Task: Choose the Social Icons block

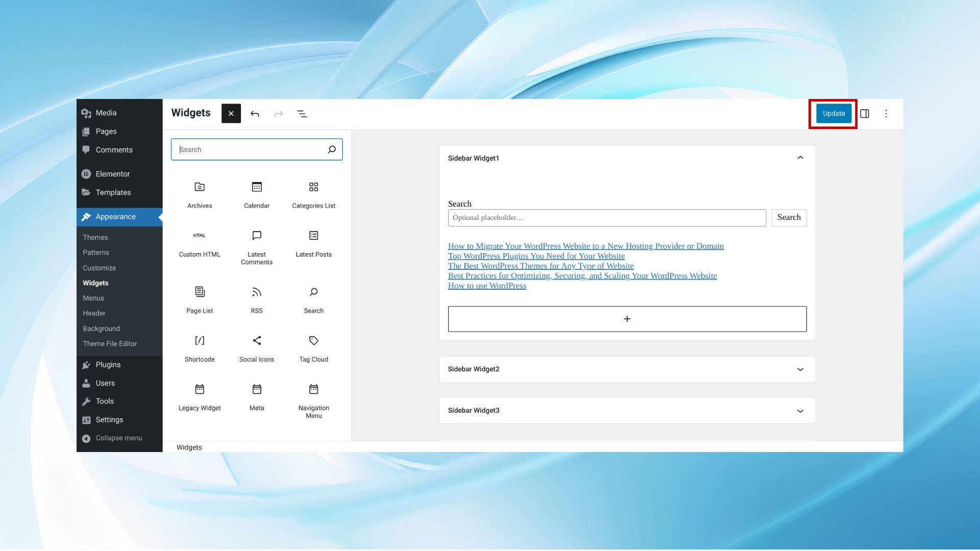Action: (257, 348)
